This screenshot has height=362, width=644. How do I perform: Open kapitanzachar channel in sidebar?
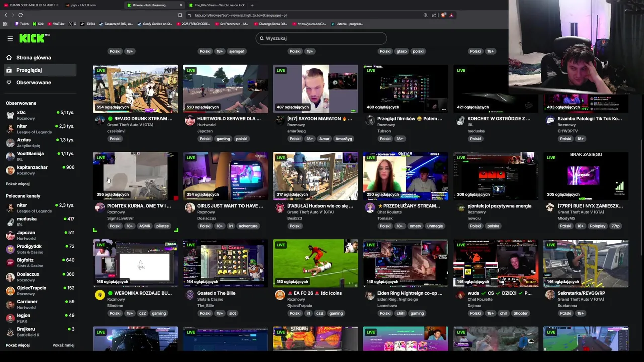40,170
